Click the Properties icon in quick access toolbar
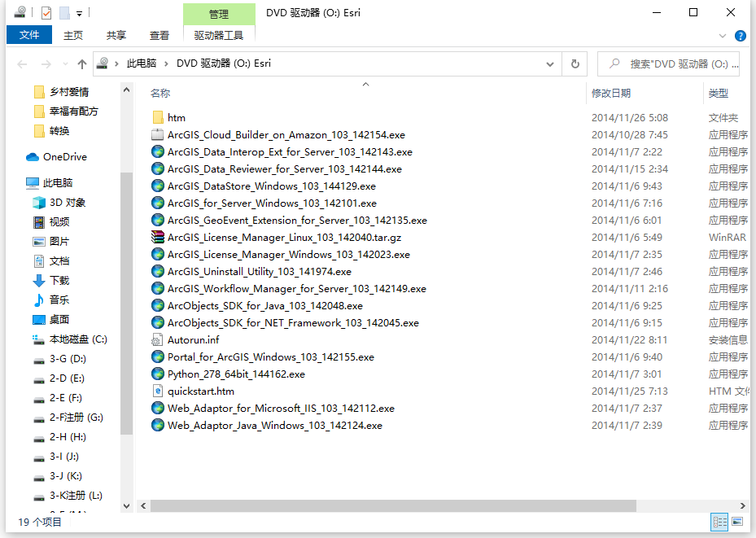The image size is (756, 538). point(46,12)
